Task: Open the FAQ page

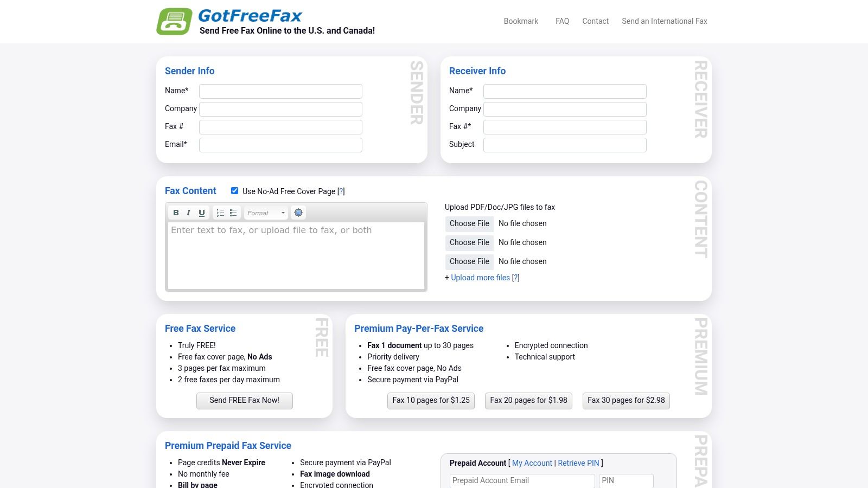Action: [562, 21]
